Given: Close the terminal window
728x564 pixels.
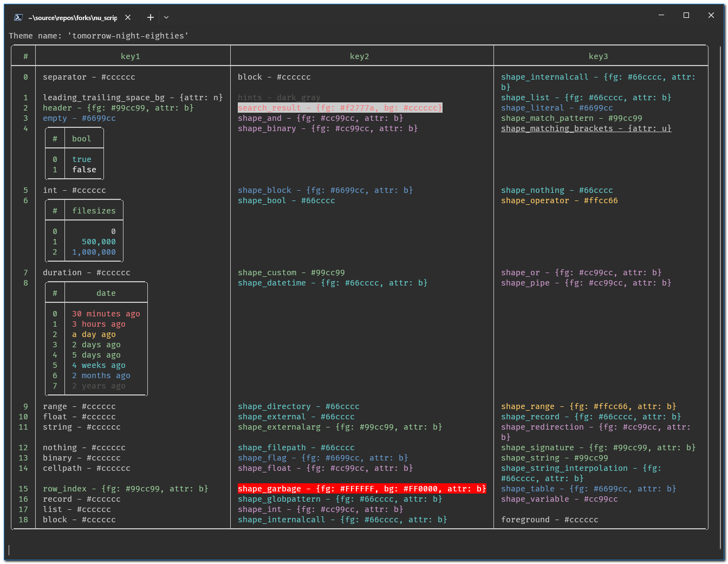Looking at the screenshot, I should (711, 15).
